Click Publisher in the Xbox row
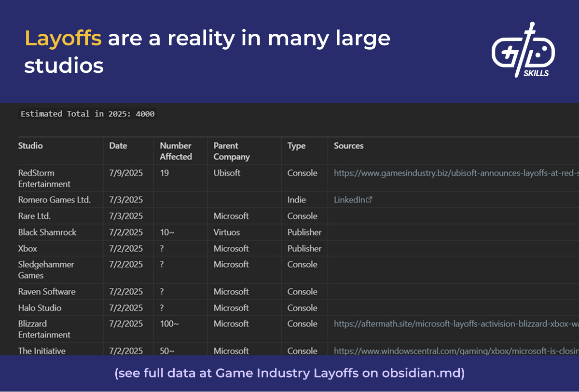Viewport: 579px width, 392px height. 304,248
